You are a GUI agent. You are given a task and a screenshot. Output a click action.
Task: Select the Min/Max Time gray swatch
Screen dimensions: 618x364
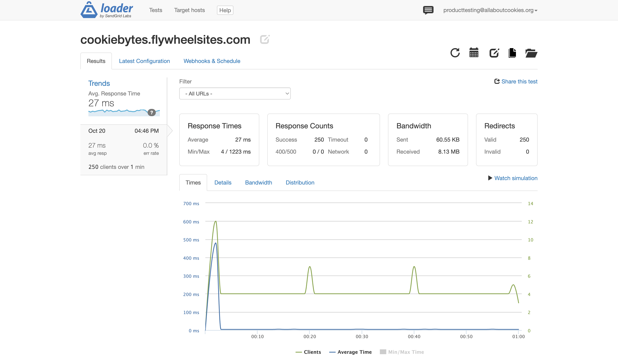pyautogui.click(x=383, y=352)
